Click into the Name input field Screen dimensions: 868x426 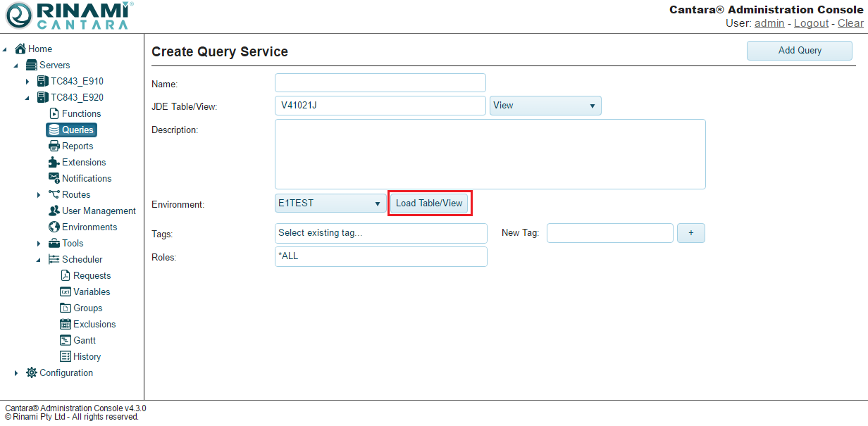380,83
